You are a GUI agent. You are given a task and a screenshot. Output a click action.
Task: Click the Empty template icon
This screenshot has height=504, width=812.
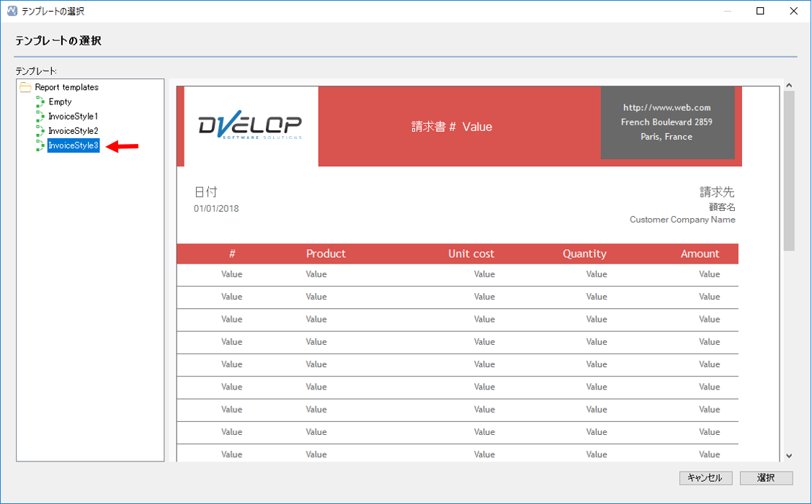click(x=40, y=102)
